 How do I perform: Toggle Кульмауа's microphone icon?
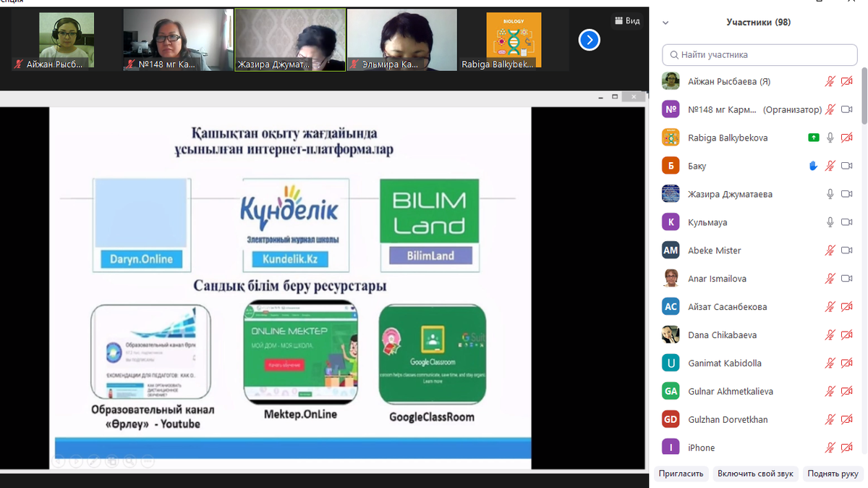[830, 222]
